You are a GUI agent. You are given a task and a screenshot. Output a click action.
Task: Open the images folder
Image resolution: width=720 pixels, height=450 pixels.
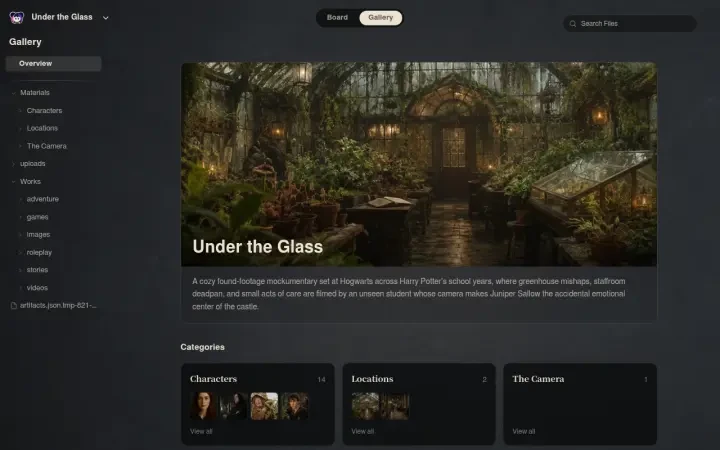click(x=38, y=235)
